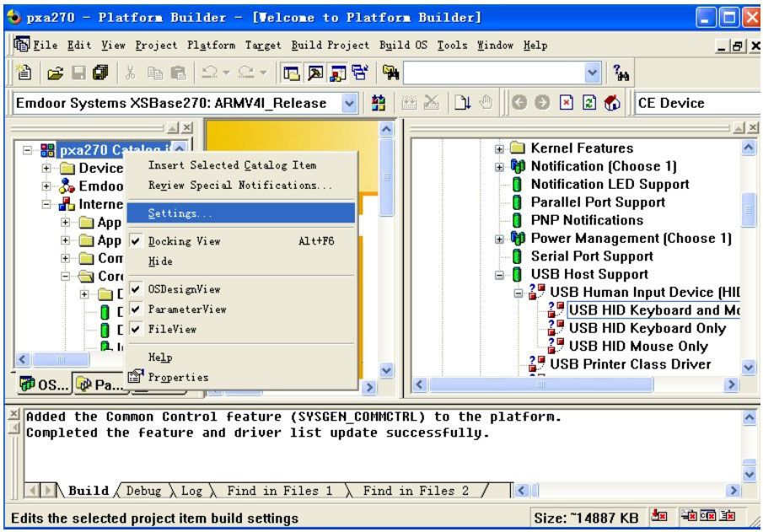Click the Home icon in navigation toolbar
Image resolution: width=763 pixels, height=532 pixels.
point(613,103)
